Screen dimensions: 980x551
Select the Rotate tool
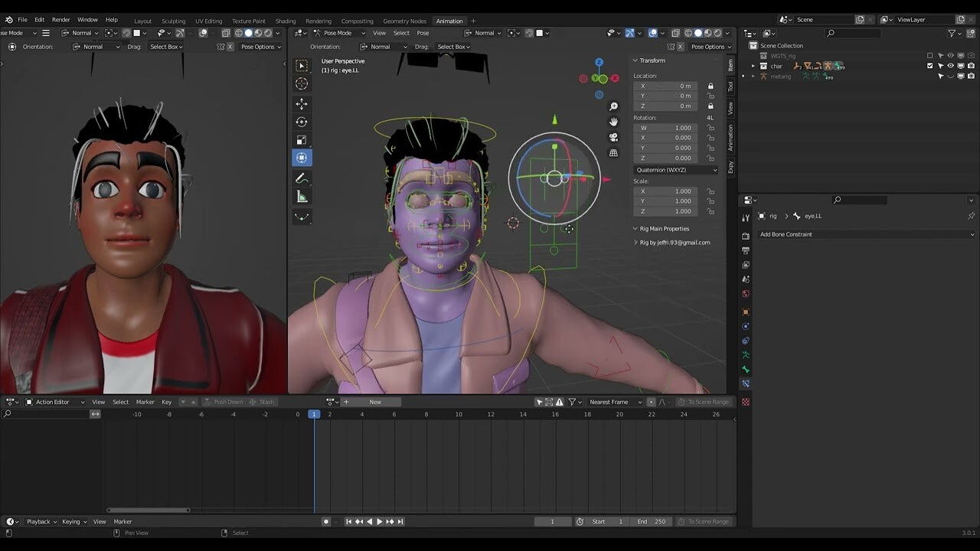(302, 121)
